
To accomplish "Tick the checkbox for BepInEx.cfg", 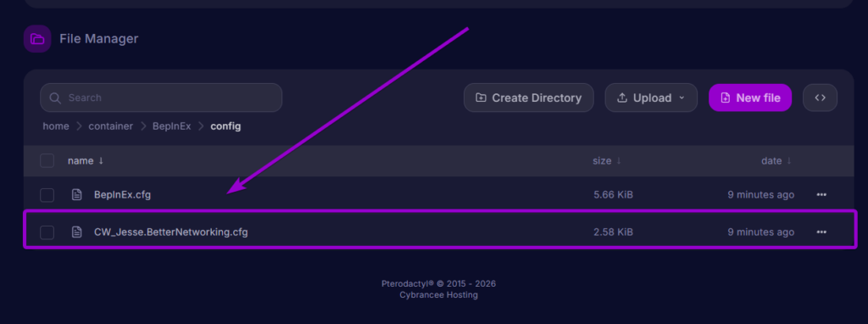I will [x=47, y=194].
